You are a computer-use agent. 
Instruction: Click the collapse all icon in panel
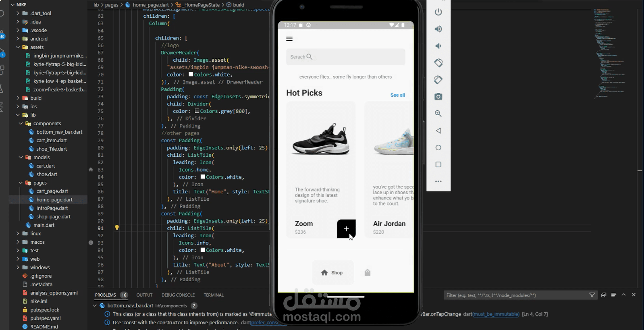[x=603, y=295]
